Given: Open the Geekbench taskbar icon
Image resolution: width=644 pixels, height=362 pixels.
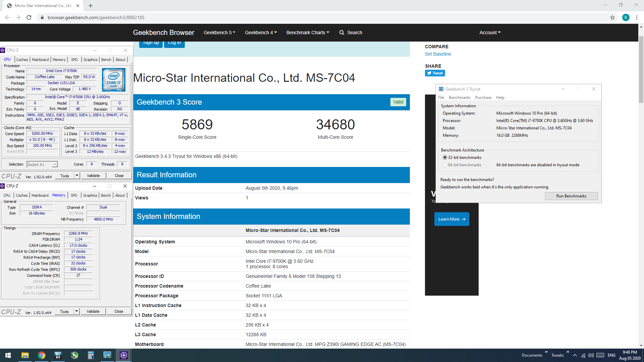Looking at the screenshot, I should (x=107, y=355).
